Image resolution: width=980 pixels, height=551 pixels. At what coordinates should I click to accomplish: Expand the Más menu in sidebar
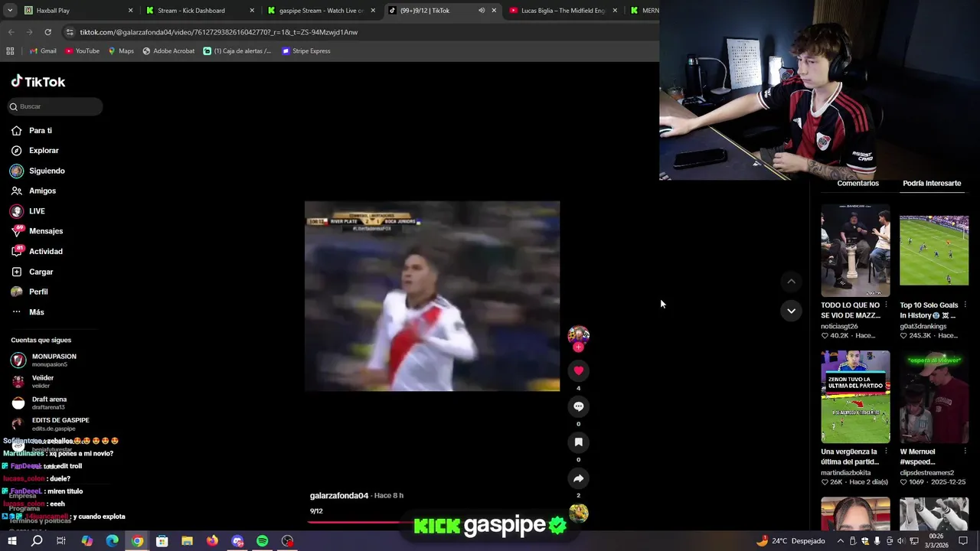(28, 312)
